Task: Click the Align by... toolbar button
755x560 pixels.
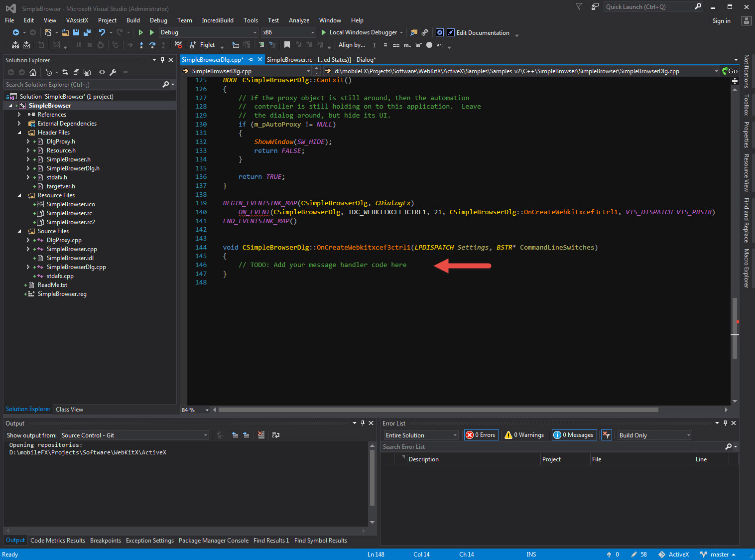Action: click(352, 45)
